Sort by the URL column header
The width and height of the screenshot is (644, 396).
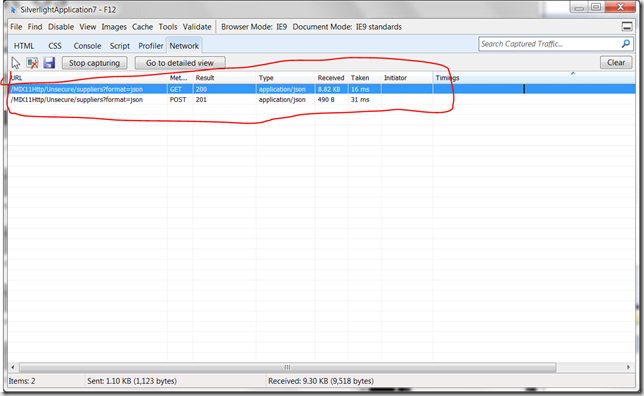87,78
